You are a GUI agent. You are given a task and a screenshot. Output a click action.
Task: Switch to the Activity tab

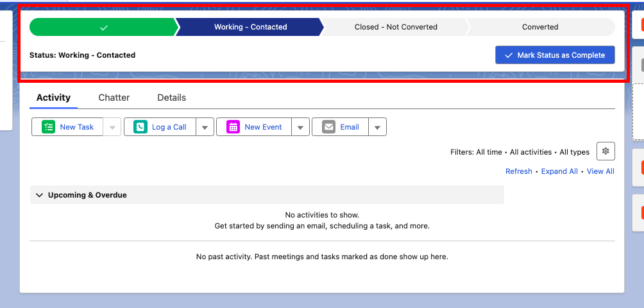pos(53,98)
